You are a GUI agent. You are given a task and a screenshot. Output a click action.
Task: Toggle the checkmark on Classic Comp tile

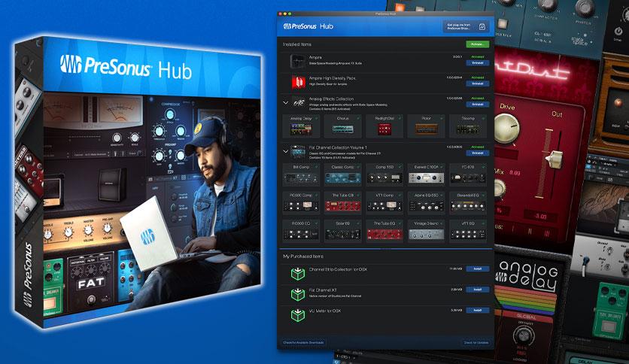[x=358, y=167]
